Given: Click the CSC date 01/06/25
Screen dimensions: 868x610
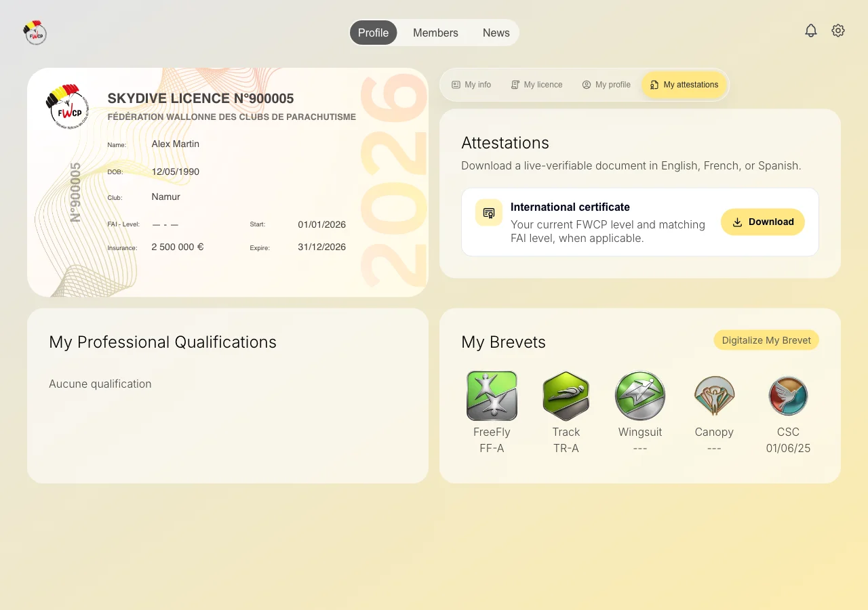Looking at the screenshot, I should [788, 448].
